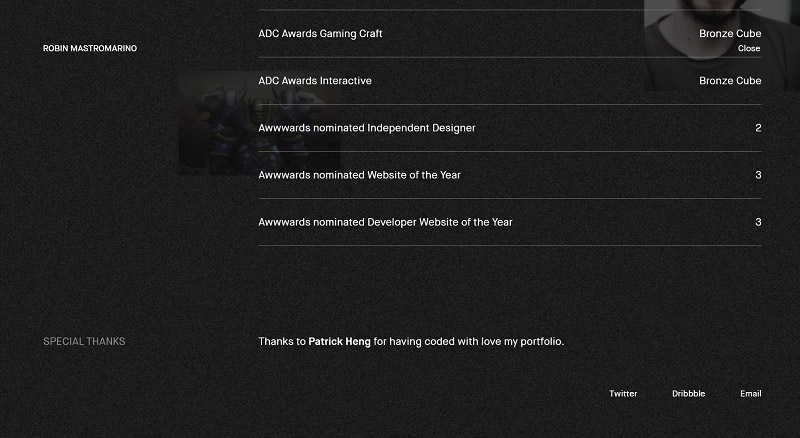800x438 pixels.
Task: Click Awwwards nominated Independent Designer entry
Action: 367,128
